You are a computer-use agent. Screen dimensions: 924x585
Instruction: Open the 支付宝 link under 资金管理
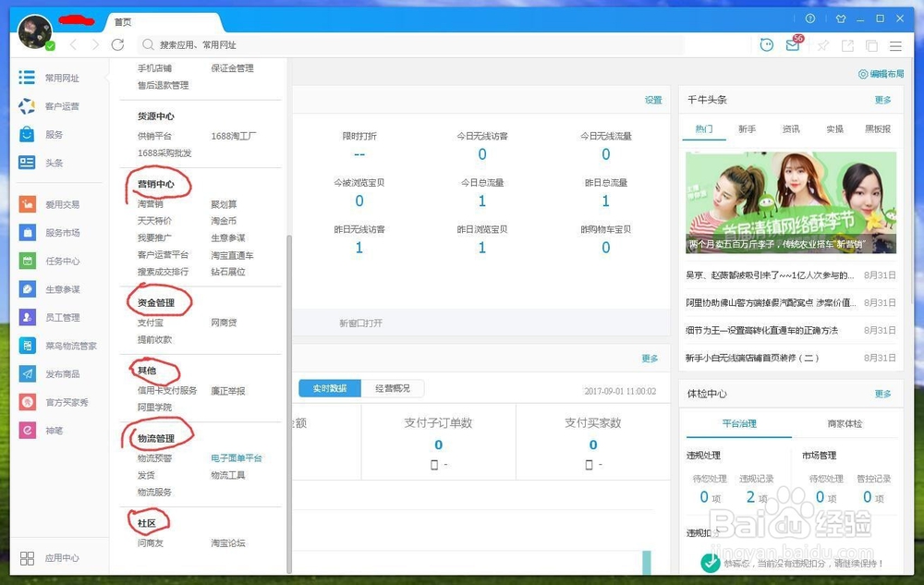[151, 323]
